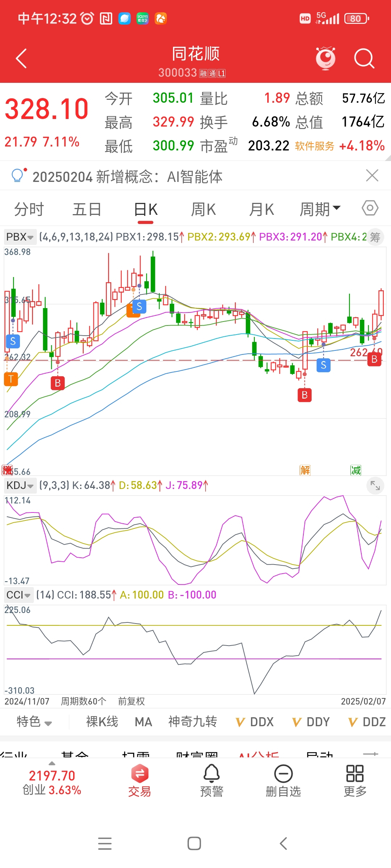Open the PBX indicator dropdown
This screenshot has height=868, width=391.
(20, 237)
